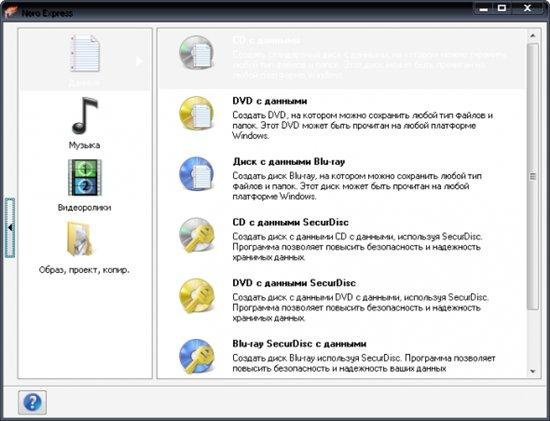Click the scrollbar down arrow
The height and width of the screenshot is (421, 550).
(533, 371)
